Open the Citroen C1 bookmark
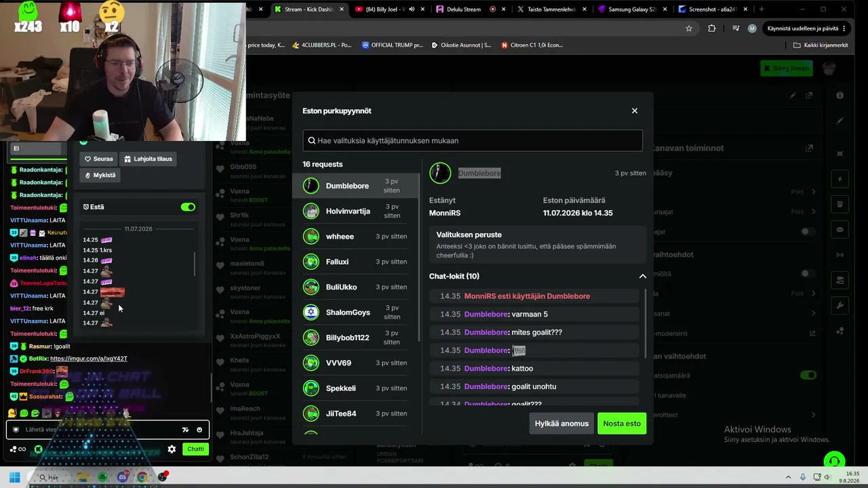Viewport: 868px width, 488px height. click(x=532, y=45)
